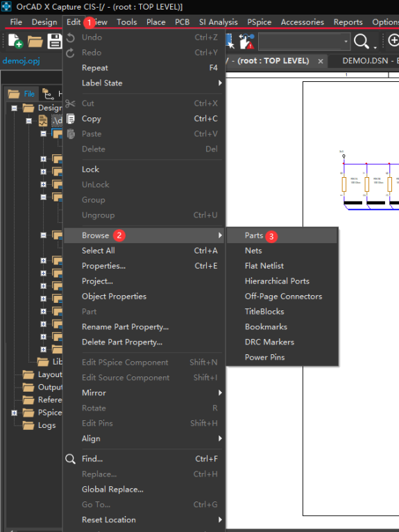Image resolution: width=399 pixels, height=532 pixels.
Task: Click the open folder toolbar icon
Action: 35,42
